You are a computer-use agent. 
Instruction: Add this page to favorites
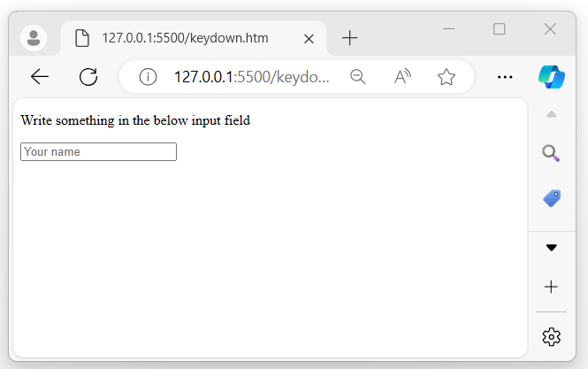coord(447,77)
